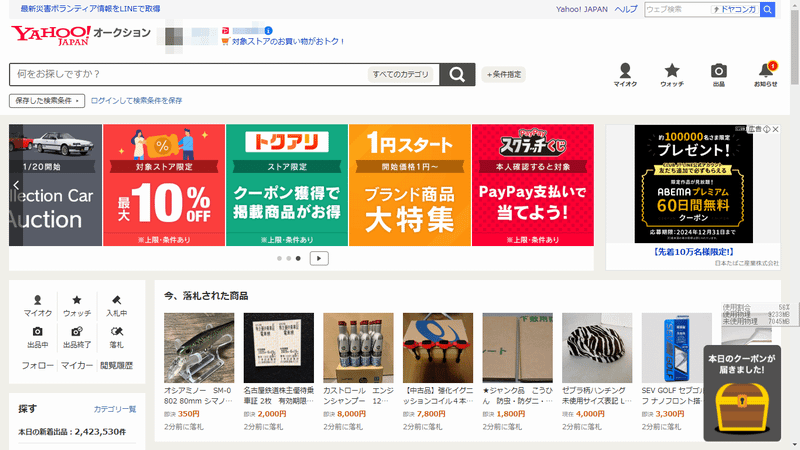Image resolution: width=800 pixels, height=450 pixels.
Task: Open 出品終了 in the side panel
Action: (x=77, y=338)
